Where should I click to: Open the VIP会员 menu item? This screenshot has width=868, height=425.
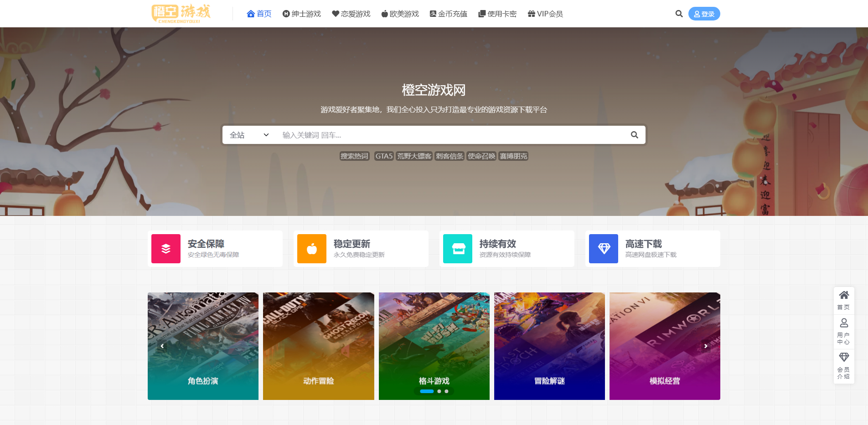545,14
